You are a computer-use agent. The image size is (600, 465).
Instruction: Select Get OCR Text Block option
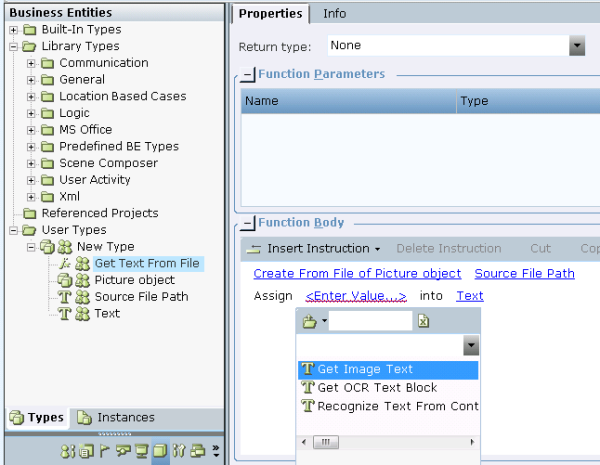point(388,388)
